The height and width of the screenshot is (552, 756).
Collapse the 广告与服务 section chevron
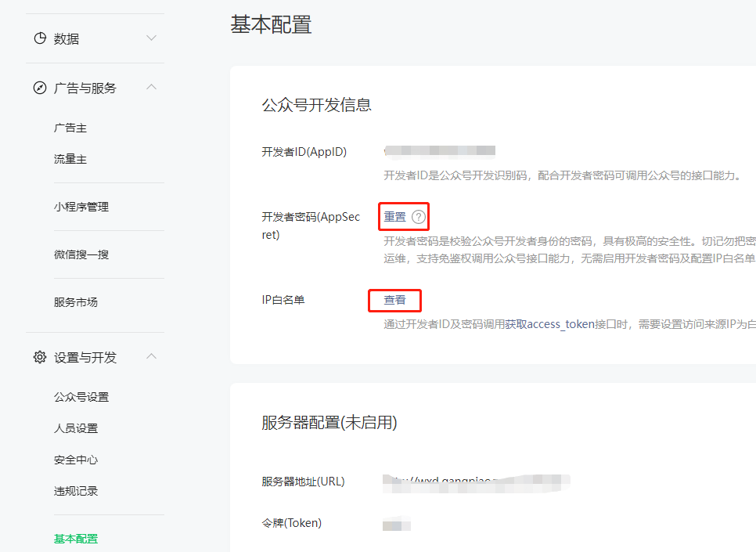151,87
